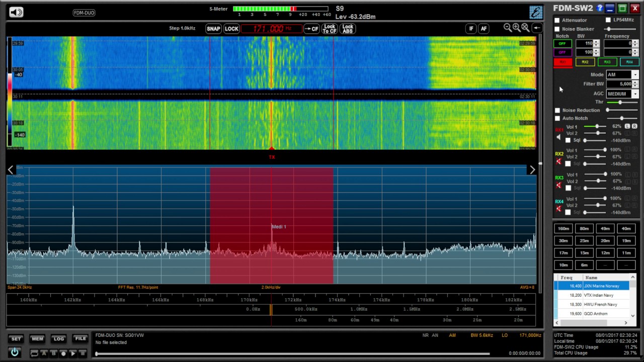Sort the station list by Name column

[605, 278]
